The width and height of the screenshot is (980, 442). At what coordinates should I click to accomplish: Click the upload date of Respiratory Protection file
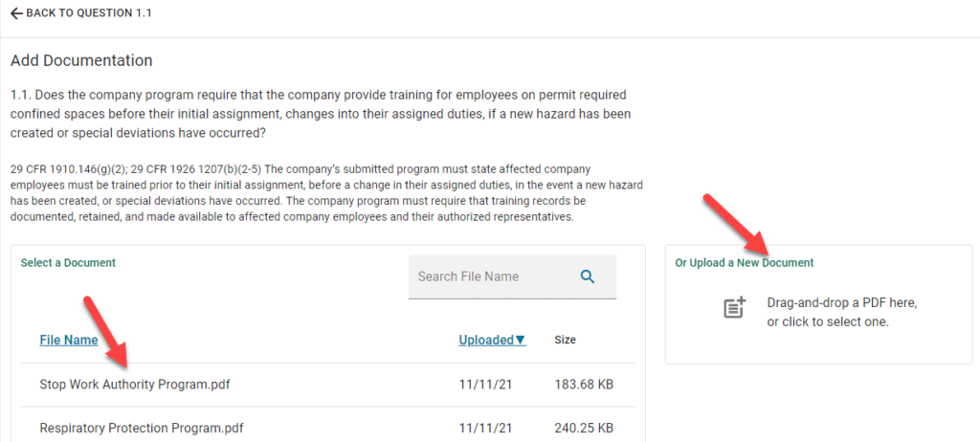(x=483, y=428)
